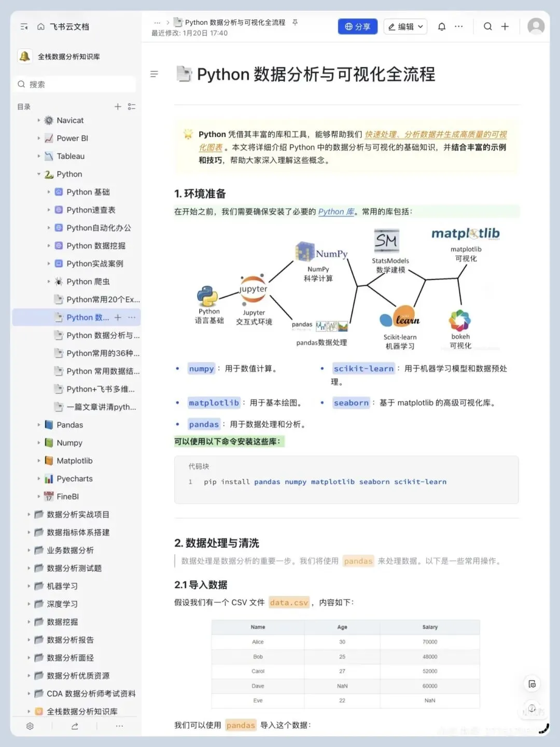Image resolution: width=560 pixels, height=747 pixels.
Task: Collapse the Python tree node
Action: (x=39, y=174)
